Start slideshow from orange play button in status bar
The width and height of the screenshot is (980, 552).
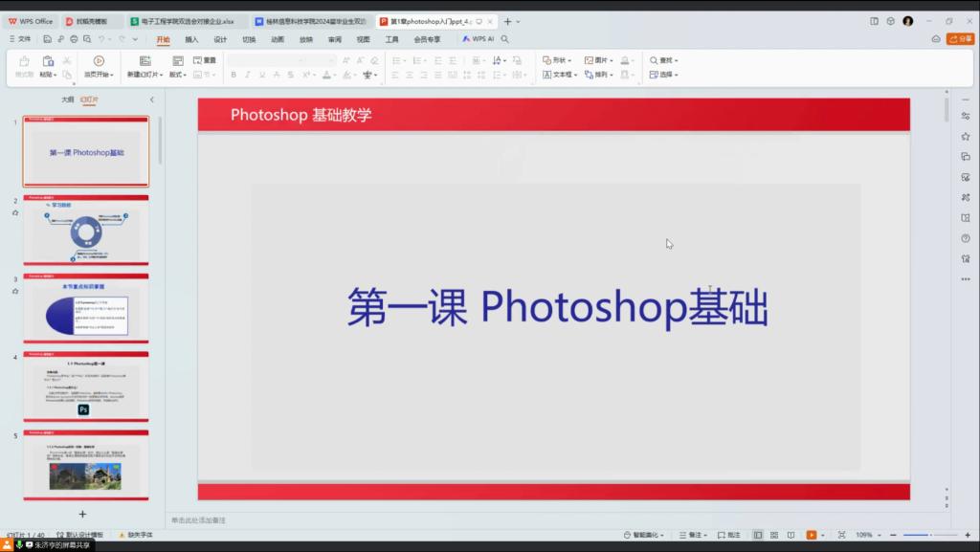pos(811,535)
